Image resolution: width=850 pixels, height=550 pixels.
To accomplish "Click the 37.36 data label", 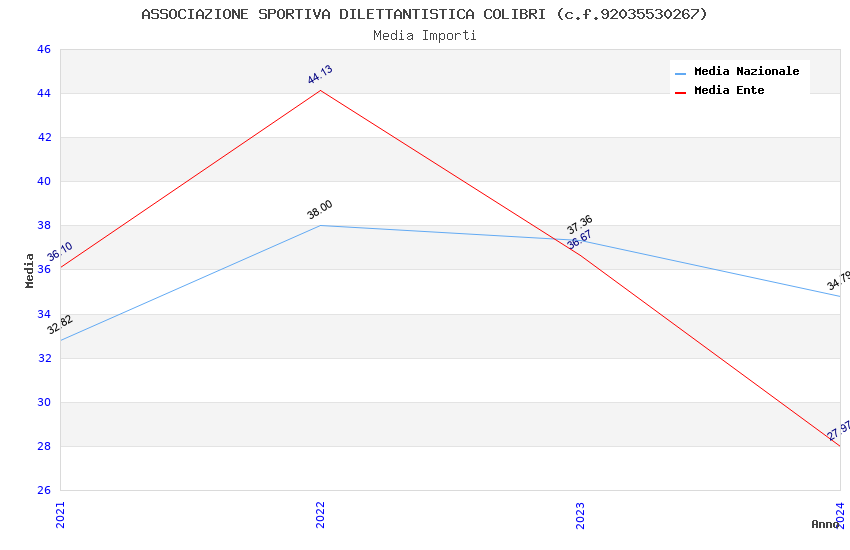I will (580, 224).
